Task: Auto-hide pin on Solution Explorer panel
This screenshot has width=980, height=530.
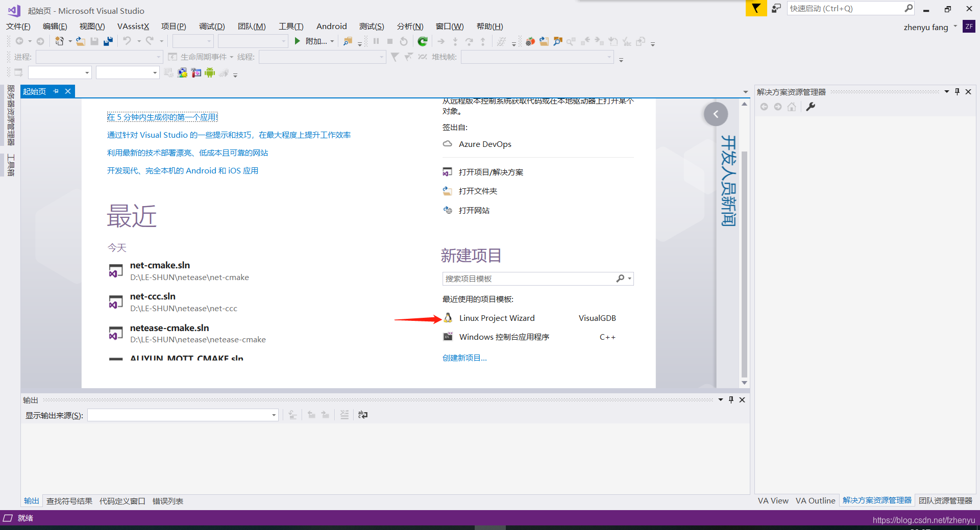Action: [958, 92]
